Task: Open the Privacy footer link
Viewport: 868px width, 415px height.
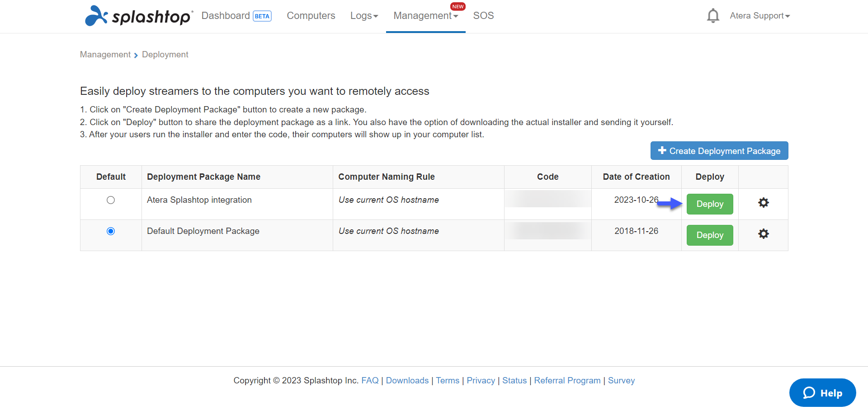Action: click(481, 381)
